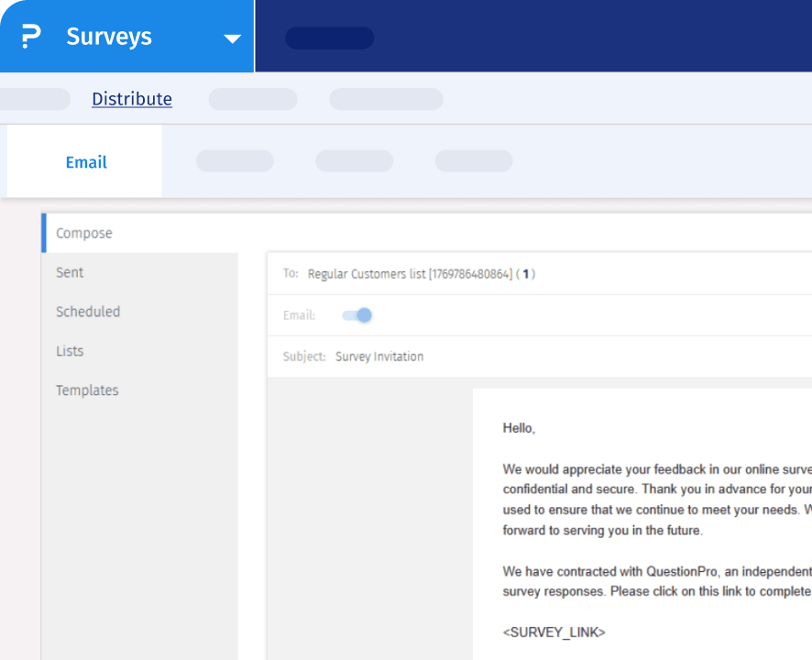Open the Sent emails section
Screen dimensions: 812x660
(x=70, y=272)
